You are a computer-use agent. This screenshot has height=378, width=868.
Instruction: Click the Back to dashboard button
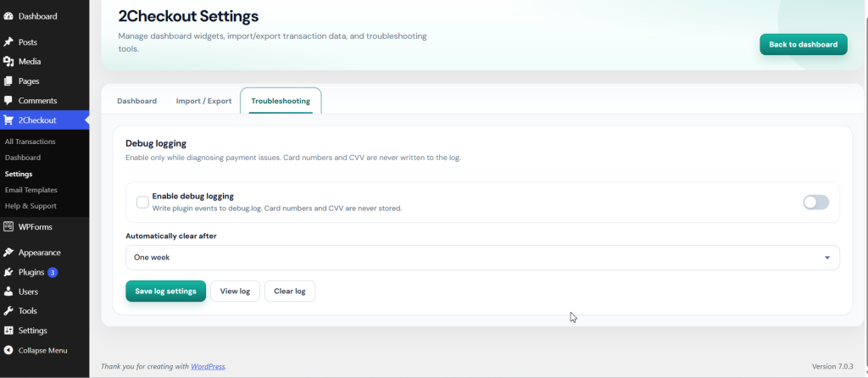pos(804,44)
